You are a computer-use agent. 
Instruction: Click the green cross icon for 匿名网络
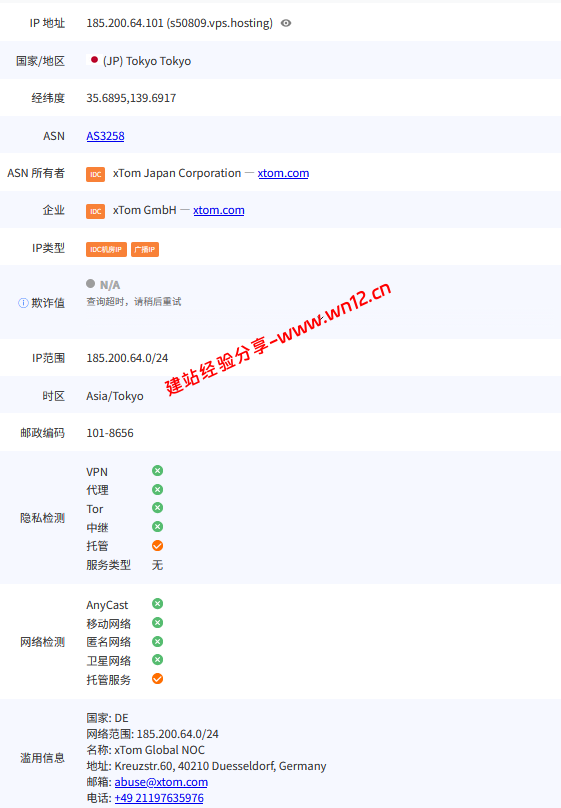tap(158, 641)
